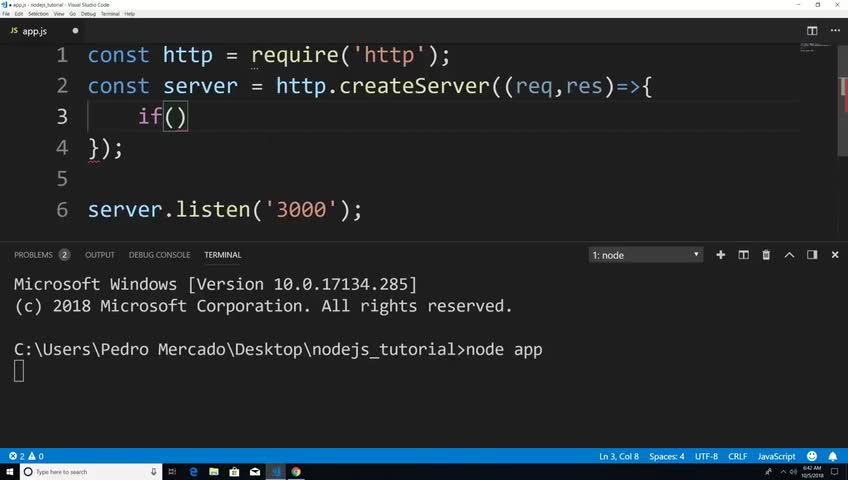Click the system clock showing 6:42 AM
848x480 pixels.
tap(812, 472)
